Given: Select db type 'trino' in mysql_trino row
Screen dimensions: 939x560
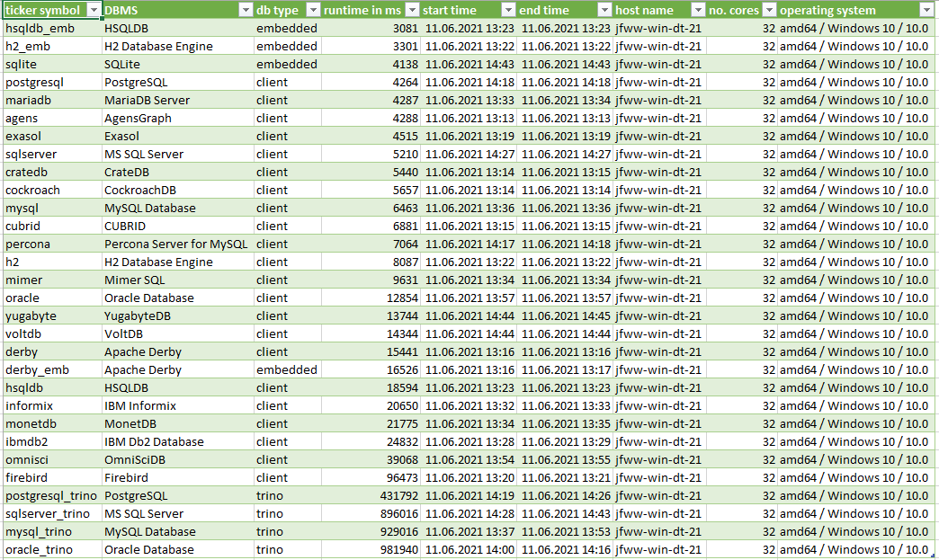Looking at the screenshot, I should click(288, 531).
